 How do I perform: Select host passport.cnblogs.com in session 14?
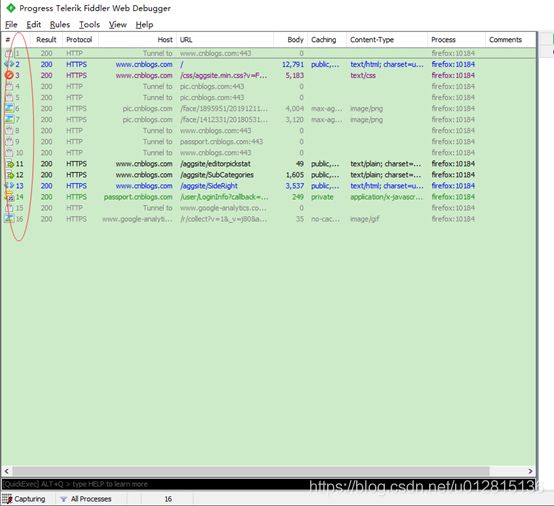138,197
